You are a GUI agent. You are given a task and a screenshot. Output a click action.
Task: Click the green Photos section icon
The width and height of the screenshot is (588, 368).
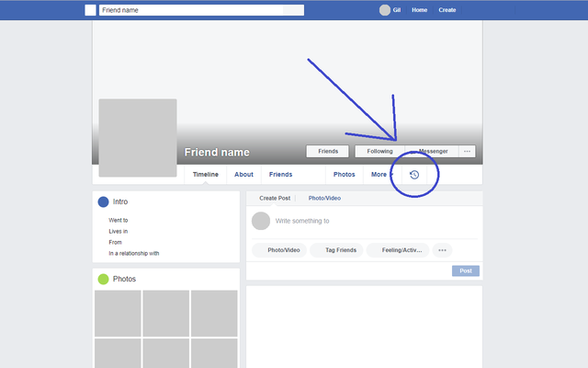click(x=103, y=279)
